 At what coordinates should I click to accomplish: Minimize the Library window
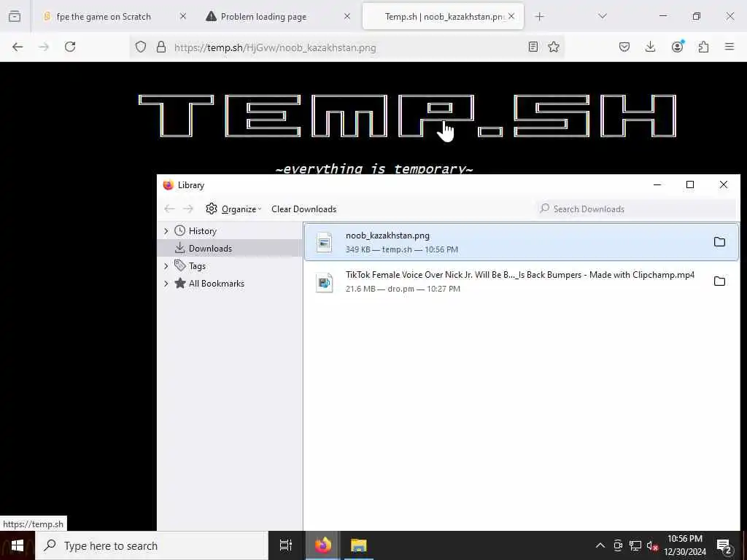click(x=657, y=184)
